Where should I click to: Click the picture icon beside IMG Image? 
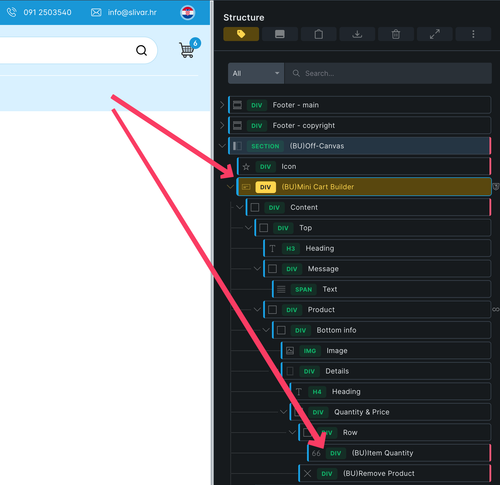[x=290, y=351]
